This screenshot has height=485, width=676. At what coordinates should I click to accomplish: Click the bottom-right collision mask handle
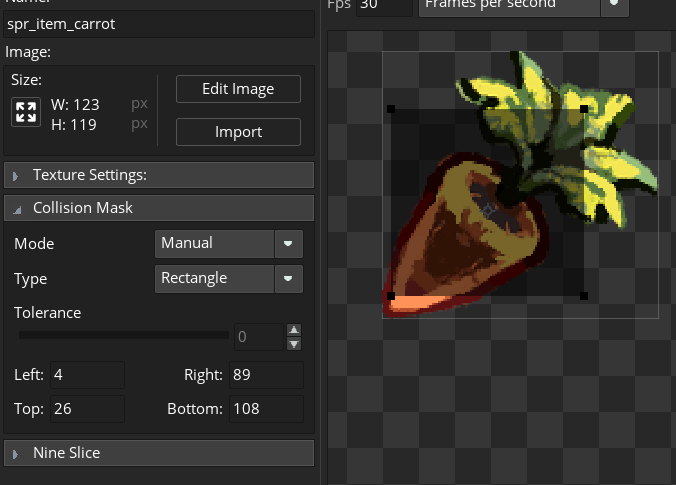584,296
